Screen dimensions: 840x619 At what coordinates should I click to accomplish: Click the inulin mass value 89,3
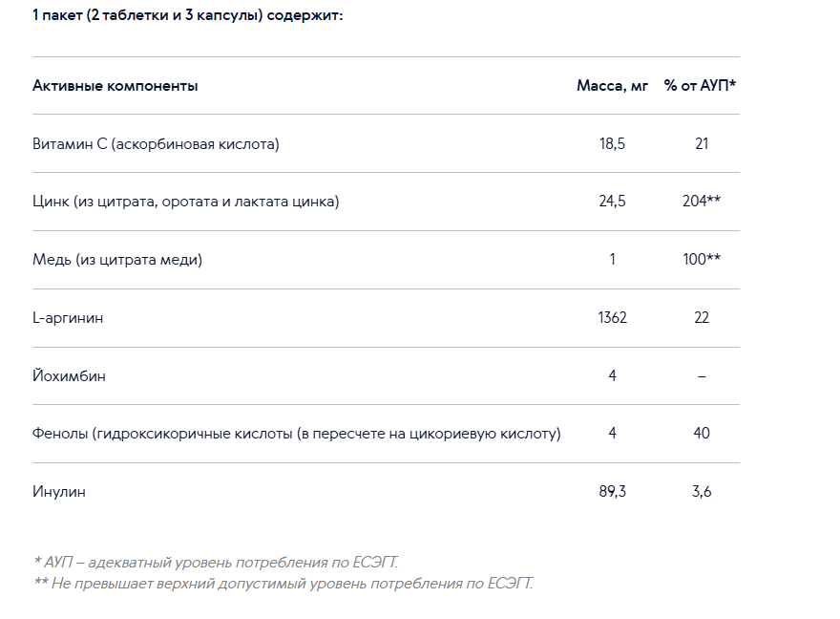(612, 491)
